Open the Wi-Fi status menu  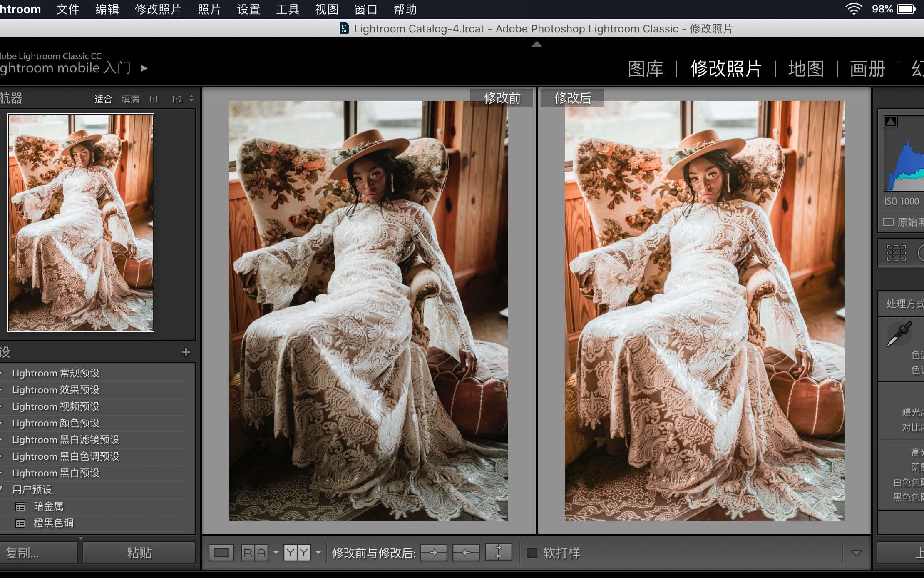click(x=854, y=9)
